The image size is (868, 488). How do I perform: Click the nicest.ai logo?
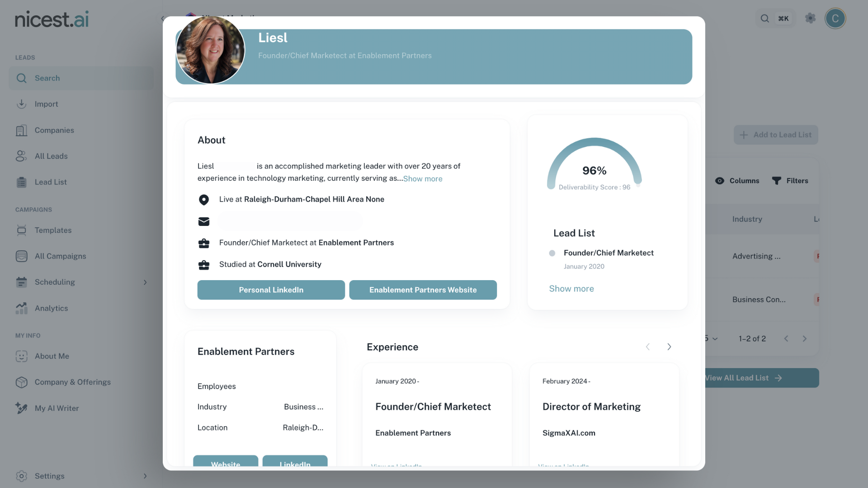(52, 19)
